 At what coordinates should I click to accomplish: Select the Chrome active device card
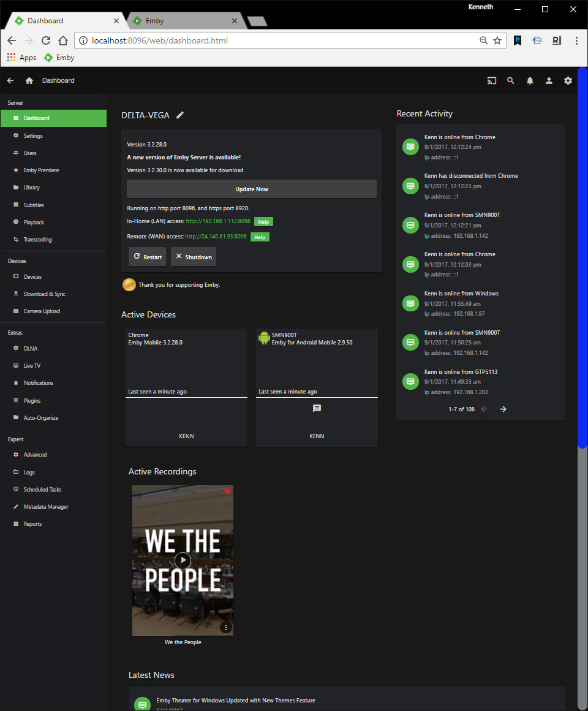coord(186,388)
